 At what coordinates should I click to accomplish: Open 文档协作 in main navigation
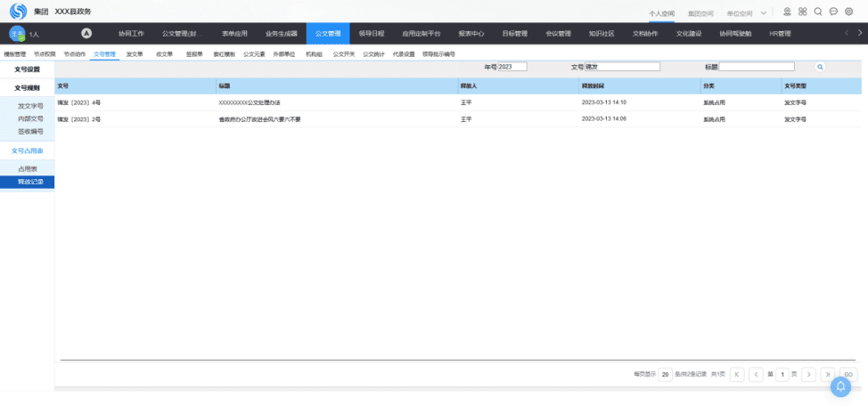(x=645, y=34)
